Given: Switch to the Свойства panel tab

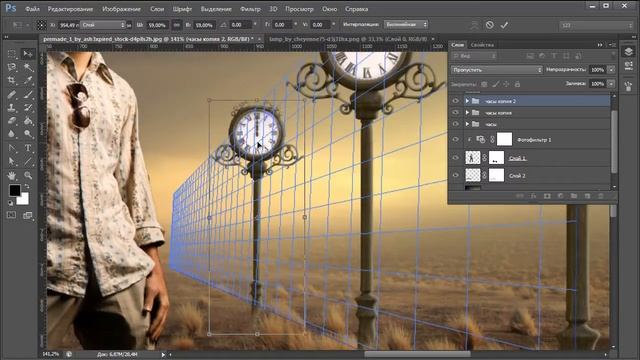Looking at the screenshot, I should (x=482, y=45).
